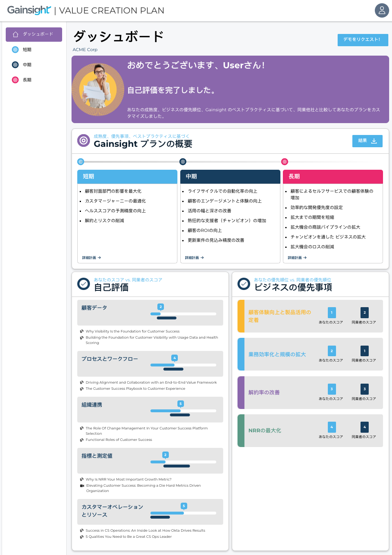Click 同業者のスコア badge for 解約率の改善
392x555 pixels.
tap(365, 389)
